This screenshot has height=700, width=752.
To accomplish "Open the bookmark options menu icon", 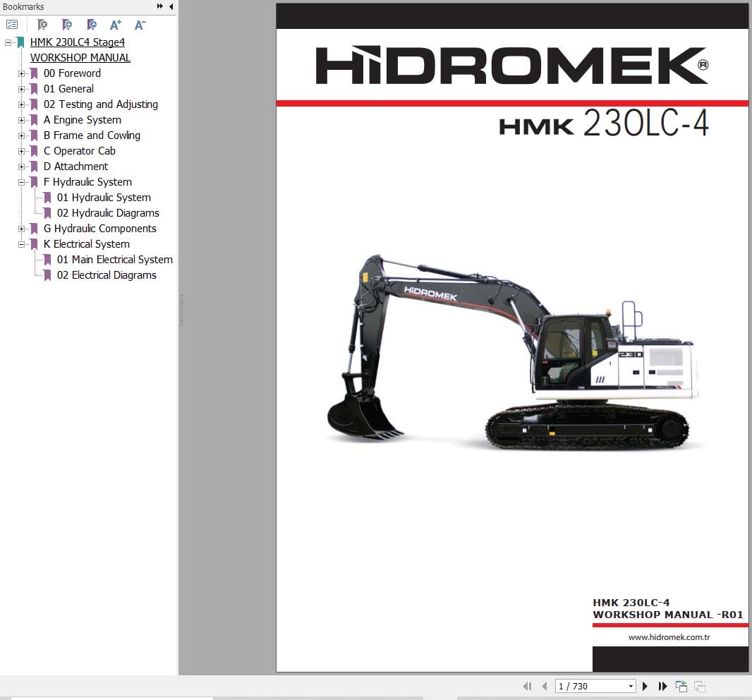I will (11, 23).
